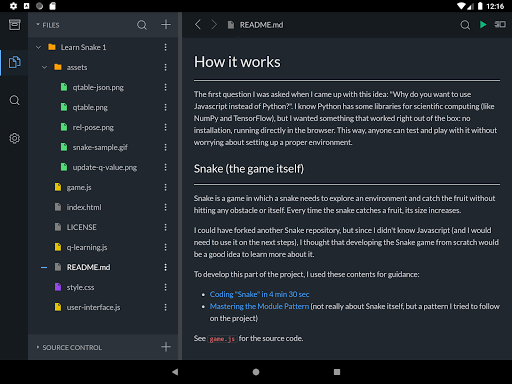The image size is (512, 384).
Task: Open Coding "Snake" in 4 min link
Action: point(259,294)
